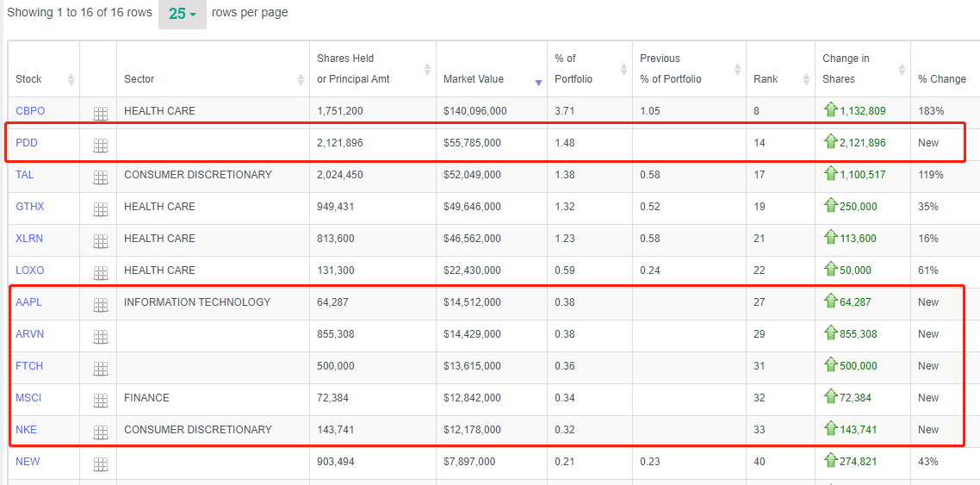
Task: Open the FTCH stock link
Action: pyautogui.click(x=29, y=366)
